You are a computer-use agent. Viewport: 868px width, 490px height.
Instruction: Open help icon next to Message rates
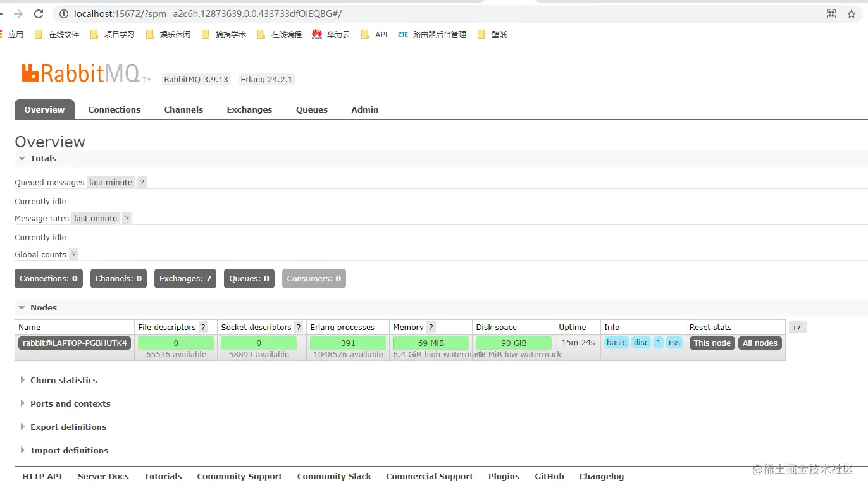pos(127,218)
